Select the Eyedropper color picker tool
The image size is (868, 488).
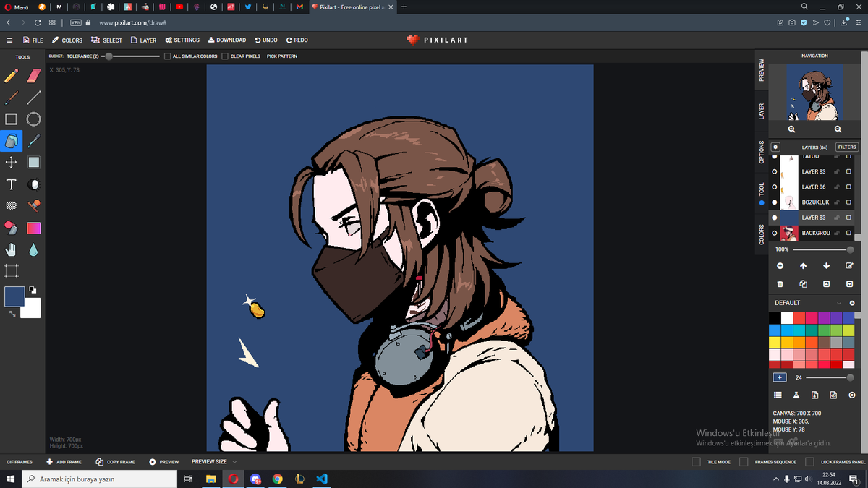34,141
